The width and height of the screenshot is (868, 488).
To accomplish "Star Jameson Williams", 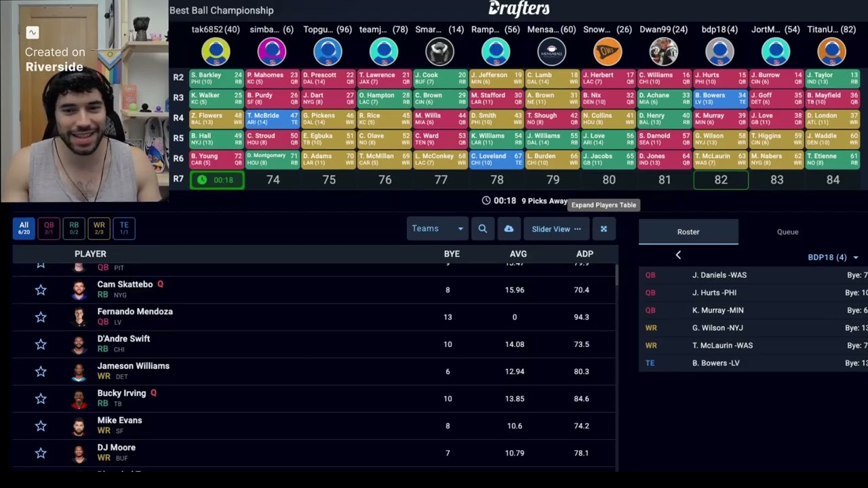I will [41, 371].
